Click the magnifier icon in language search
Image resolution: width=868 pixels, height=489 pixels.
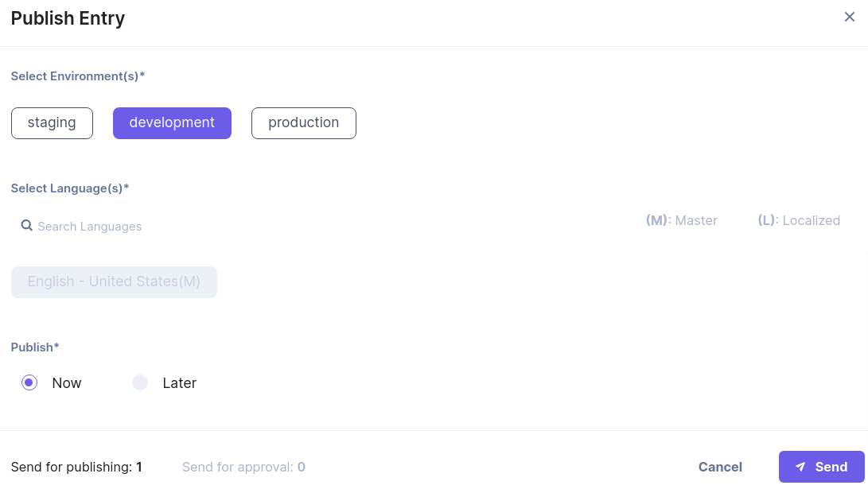pos(26,226)
